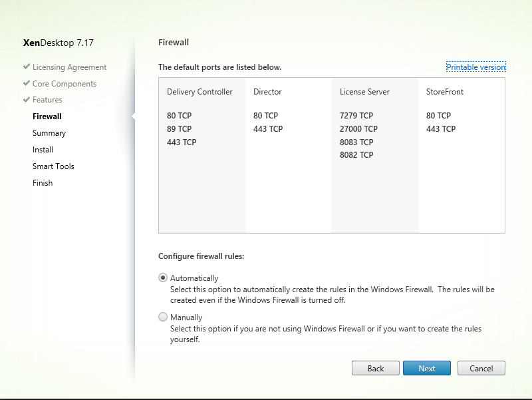Image resolution: width=532 pixels, height=400 pixels.
Task: Cancel the XenDesktop installation
Action: 481,368
